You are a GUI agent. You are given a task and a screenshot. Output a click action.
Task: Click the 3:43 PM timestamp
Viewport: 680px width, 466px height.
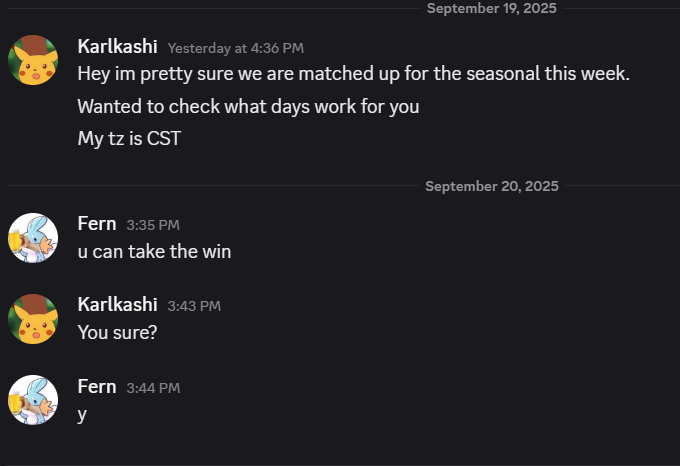point(194,306)
